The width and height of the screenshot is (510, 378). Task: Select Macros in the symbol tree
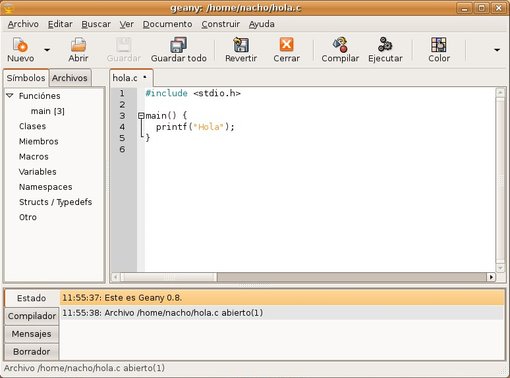point(34,157)
